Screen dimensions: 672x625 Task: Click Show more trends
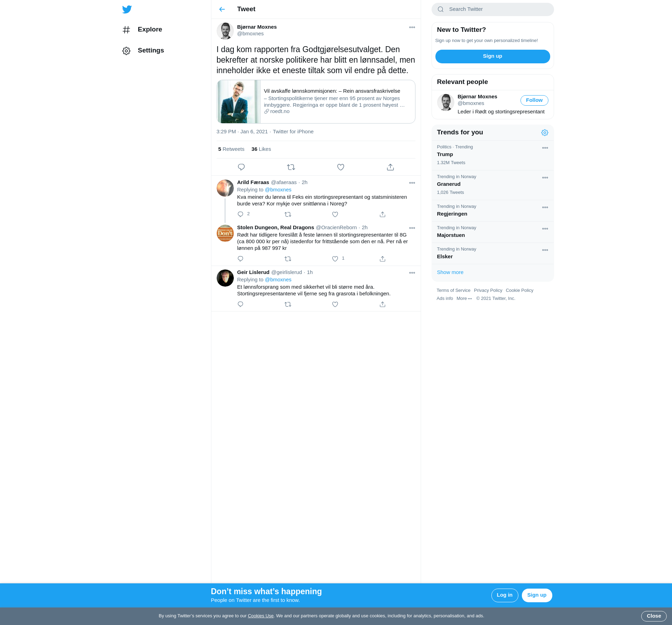450,272
